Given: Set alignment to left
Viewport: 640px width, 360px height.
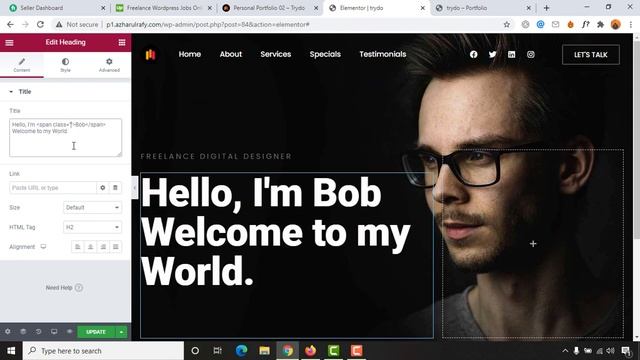Looking at the screenshot, I should 78,247.
